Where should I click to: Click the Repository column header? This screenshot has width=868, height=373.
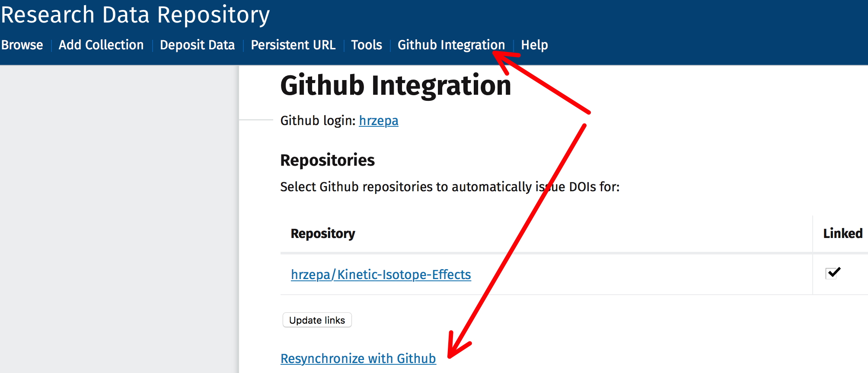coord(322,234)
